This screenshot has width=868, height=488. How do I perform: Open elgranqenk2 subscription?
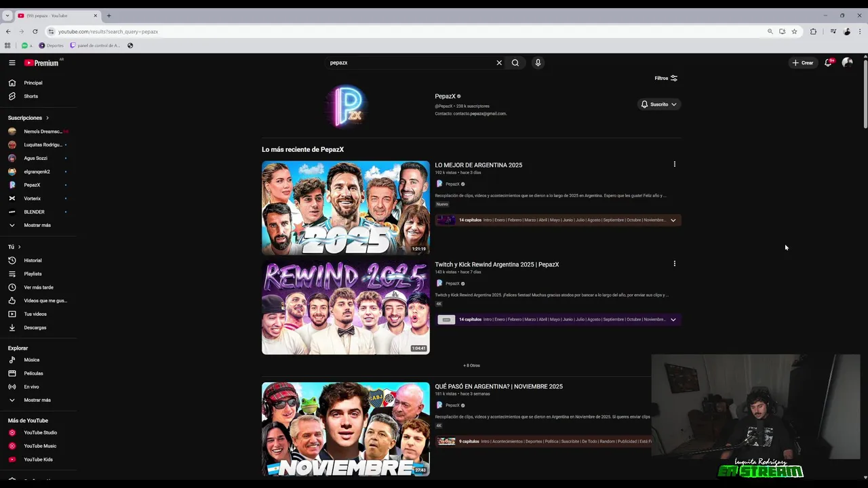pos(37,171)
